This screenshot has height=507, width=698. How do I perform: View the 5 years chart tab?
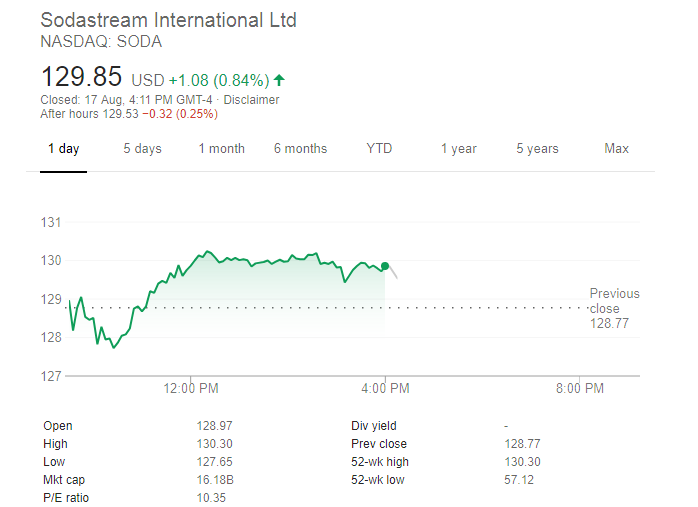(537, 149)
